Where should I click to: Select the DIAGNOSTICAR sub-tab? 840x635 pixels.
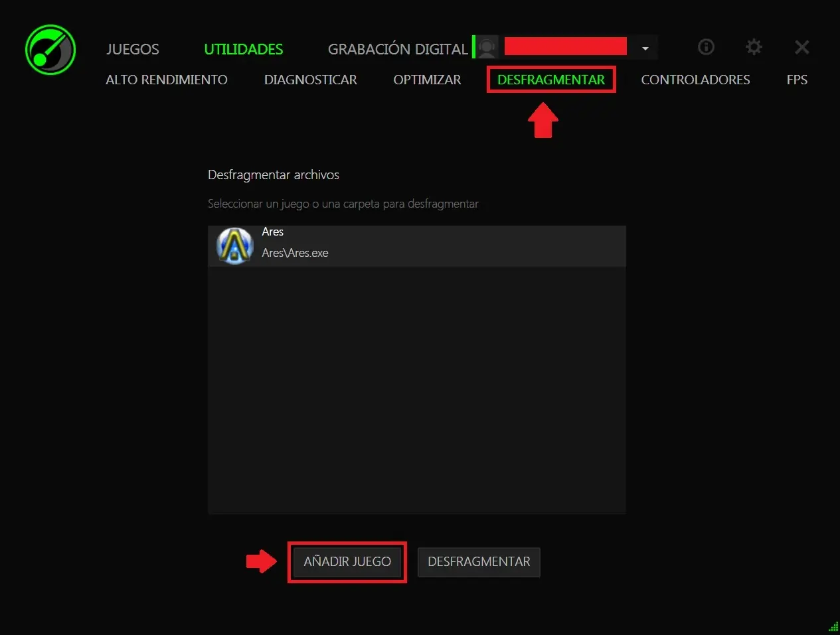pyautogui.click(x=311, y=80)
